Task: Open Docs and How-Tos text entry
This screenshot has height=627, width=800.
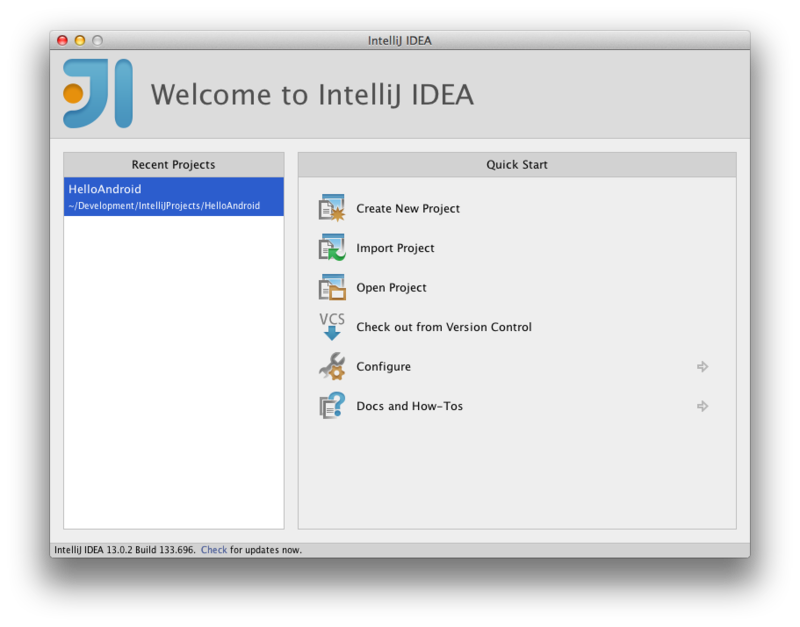Action: tap(409, 406)
